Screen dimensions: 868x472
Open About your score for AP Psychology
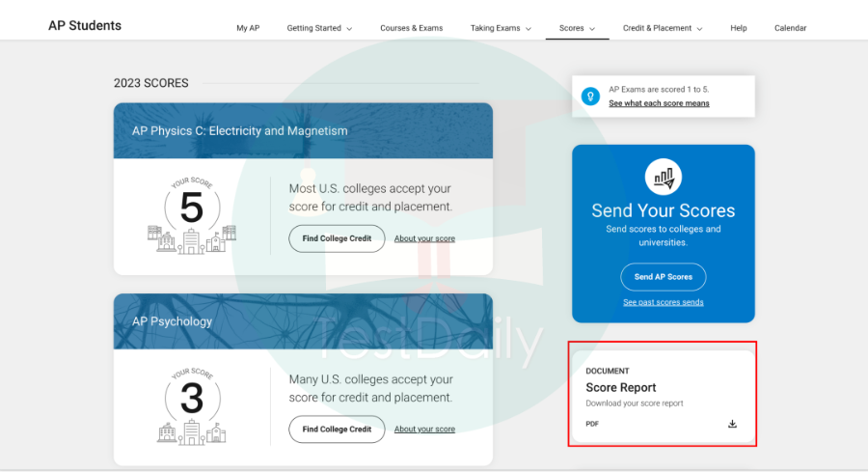424,430
